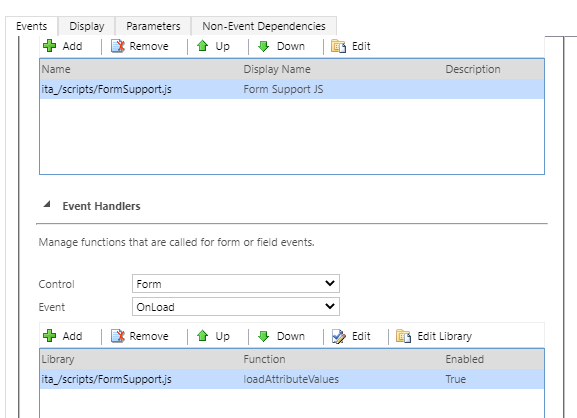The image size is (577, 418).
Task: Select the loadAttributeValues handler row
Action: tap(292, 379)
